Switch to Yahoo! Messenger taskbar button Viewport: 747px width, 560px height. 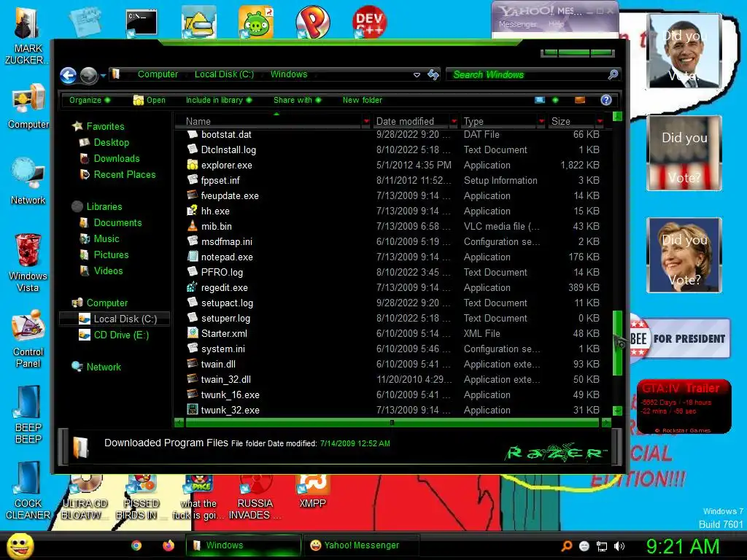click(x=361, y=545)
